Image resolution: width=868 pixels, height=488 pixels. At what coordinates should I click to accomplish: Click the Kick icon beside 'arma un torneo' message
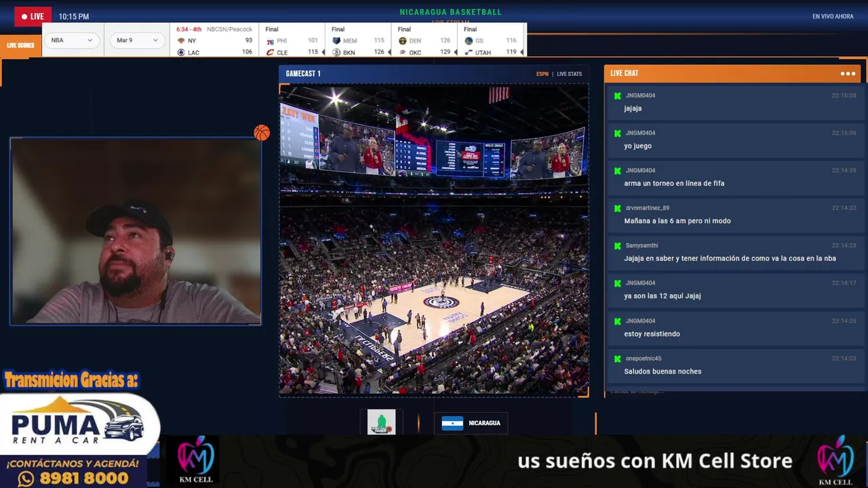tap(618, 171)
